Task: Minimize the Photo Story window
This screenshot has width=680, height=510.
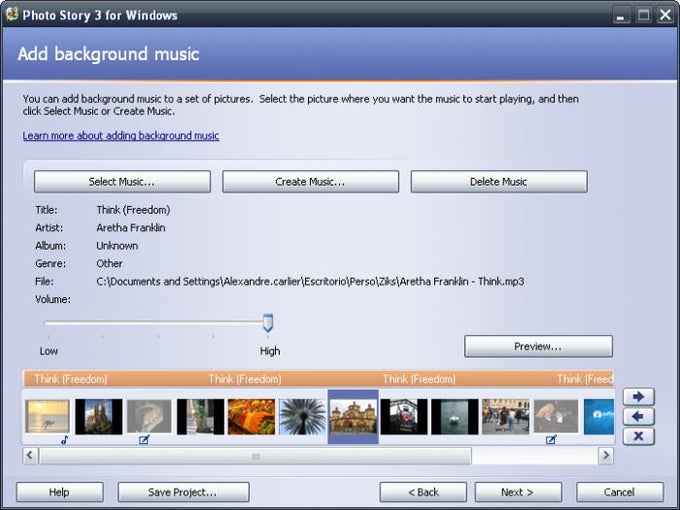Action: 621,15
